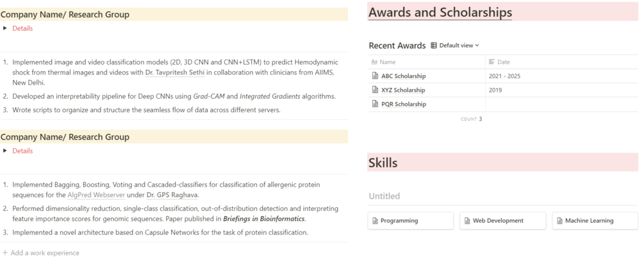Click the PQR Scholarship page icon
The width and height of the screenshot is (644, 270).
376,104
